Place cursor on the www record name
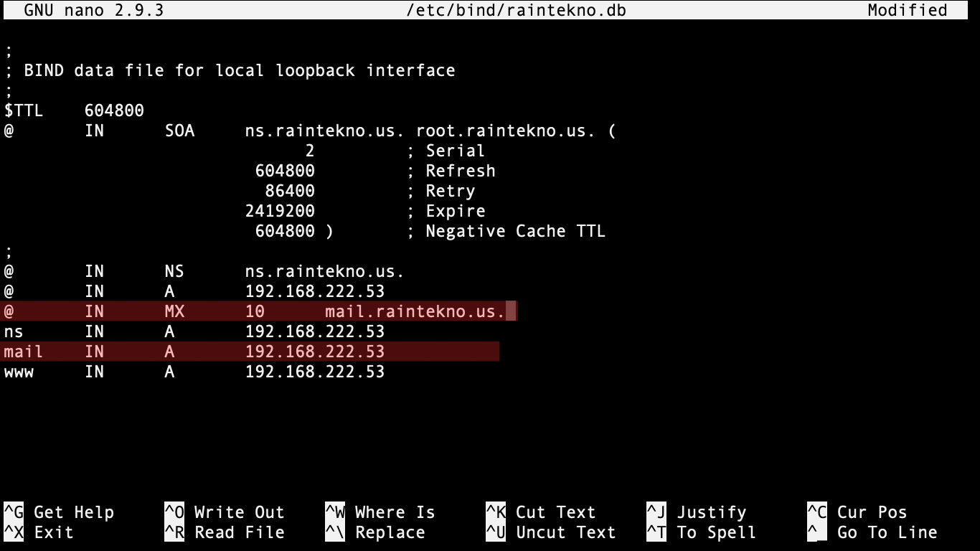 point(19,372)
